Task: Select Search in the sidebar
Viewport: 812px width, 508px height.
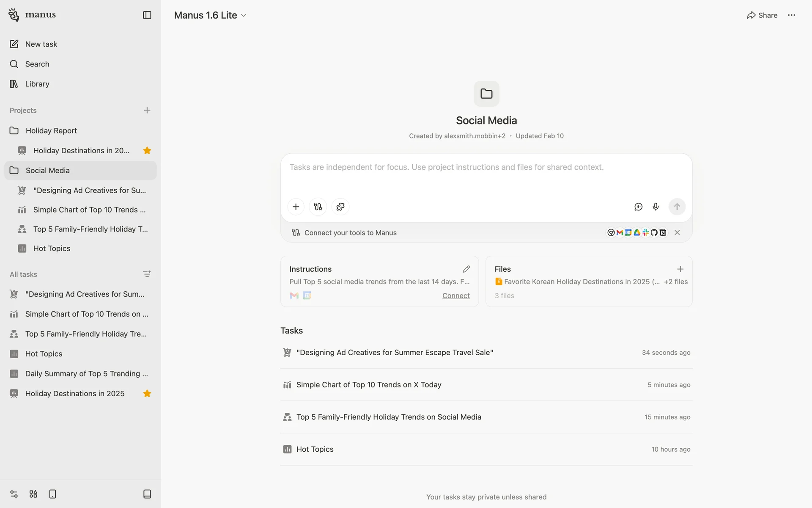Action: click(37, 64)
